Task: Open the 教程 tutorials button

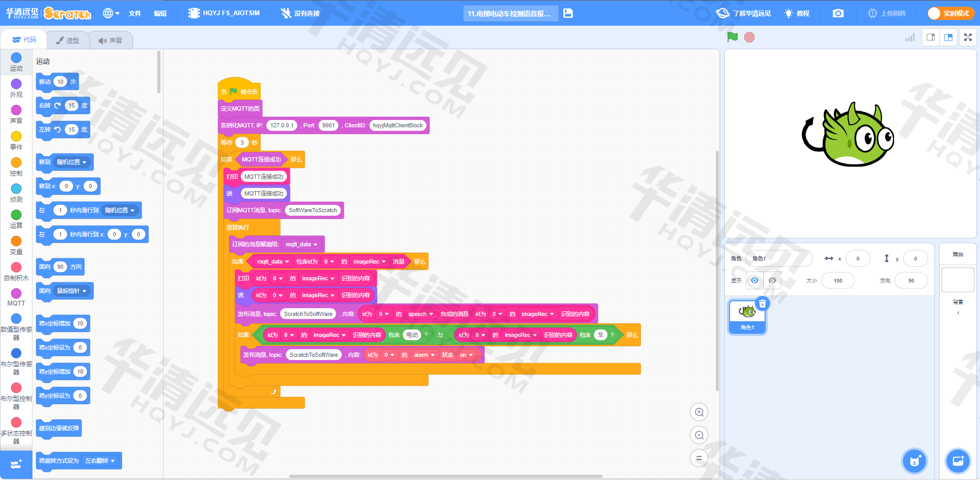Action: point(797,13)
